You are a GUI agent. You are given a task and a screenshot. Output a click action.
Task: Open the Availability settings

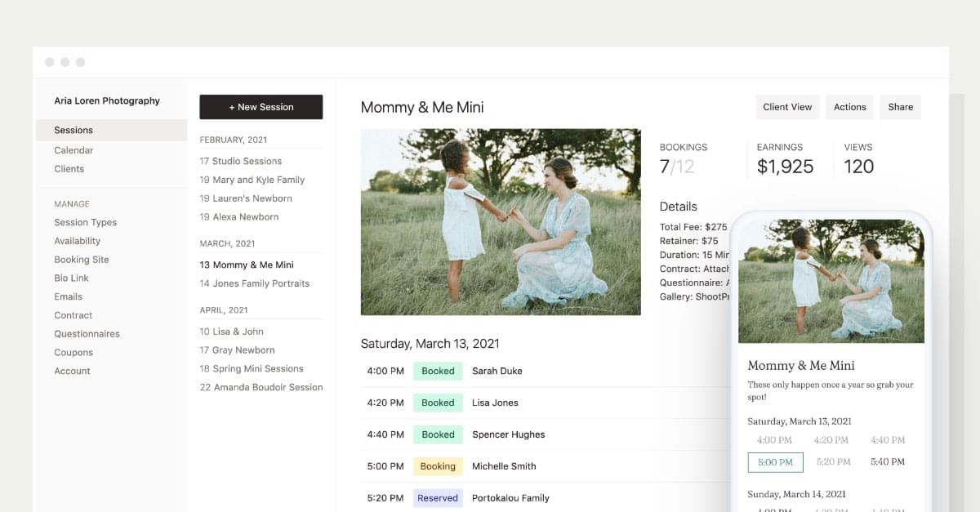(78, 241)
